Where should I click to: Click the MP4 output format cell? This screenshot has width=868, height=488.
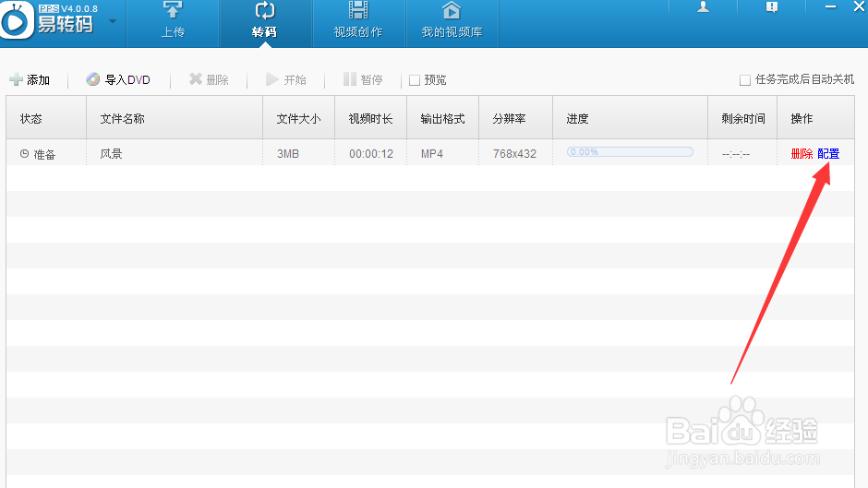click(x=432, y=154)
